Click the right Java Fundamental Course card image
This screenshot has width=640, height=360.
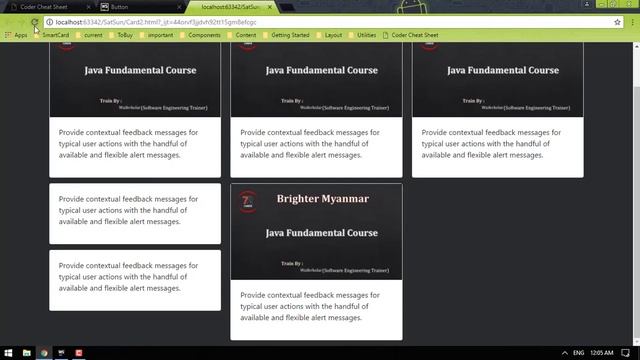pyautogui.click(x=498, y=80)
